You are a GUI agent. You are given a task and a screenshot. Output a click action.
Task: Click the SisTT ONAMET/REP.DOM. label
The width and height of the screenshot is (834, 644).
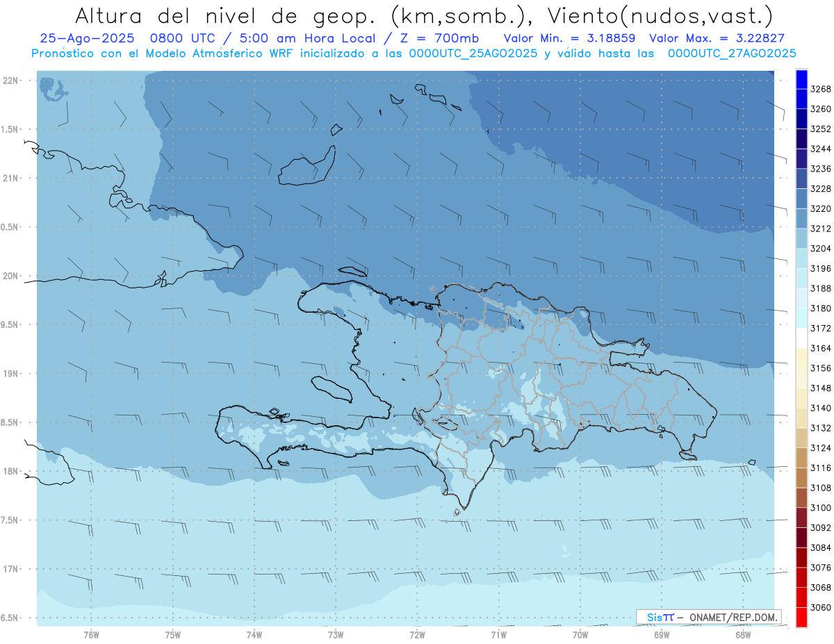(709, 617)
